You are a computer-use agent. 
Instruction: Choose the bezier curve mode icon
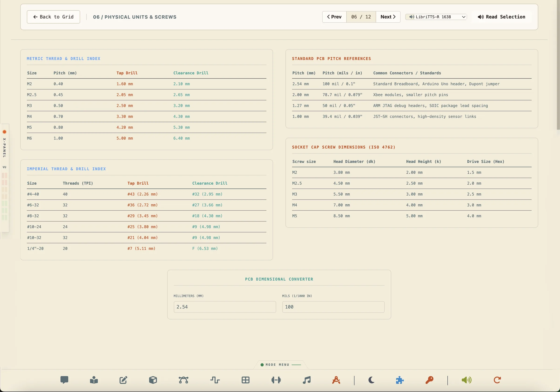point(183,380)
